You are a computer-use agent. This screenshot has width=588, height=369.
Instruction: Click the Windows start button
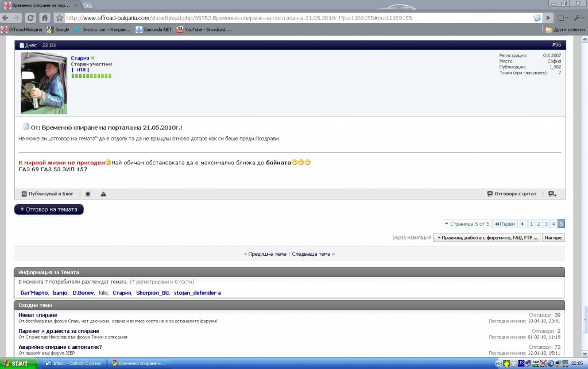tap(19, 363)
